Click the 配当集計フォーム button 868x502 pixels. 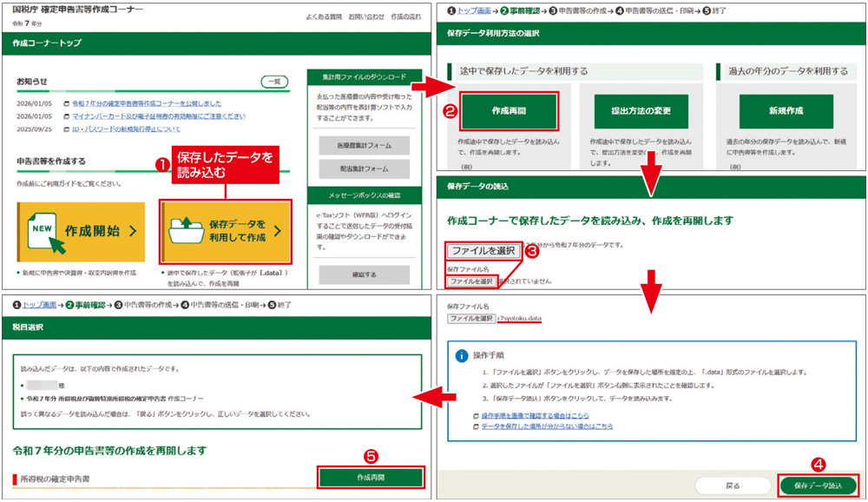[365, 168]
